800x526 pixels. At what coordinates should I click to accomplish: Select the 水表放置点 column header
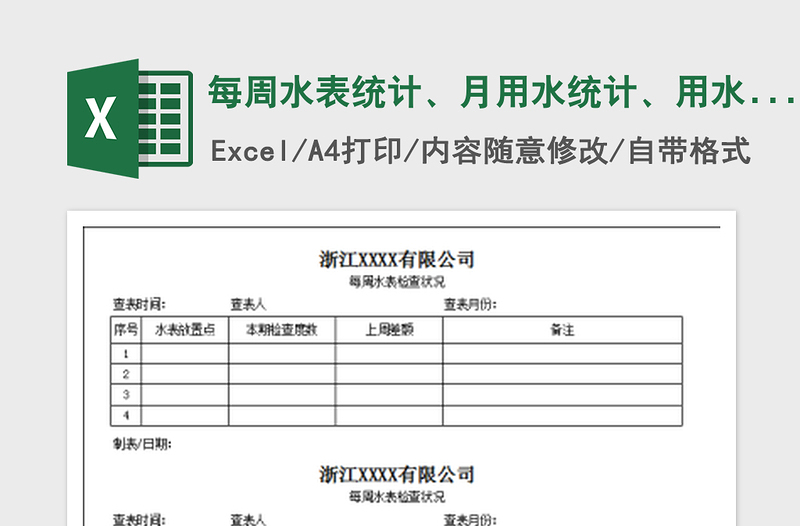coord(185,329)
